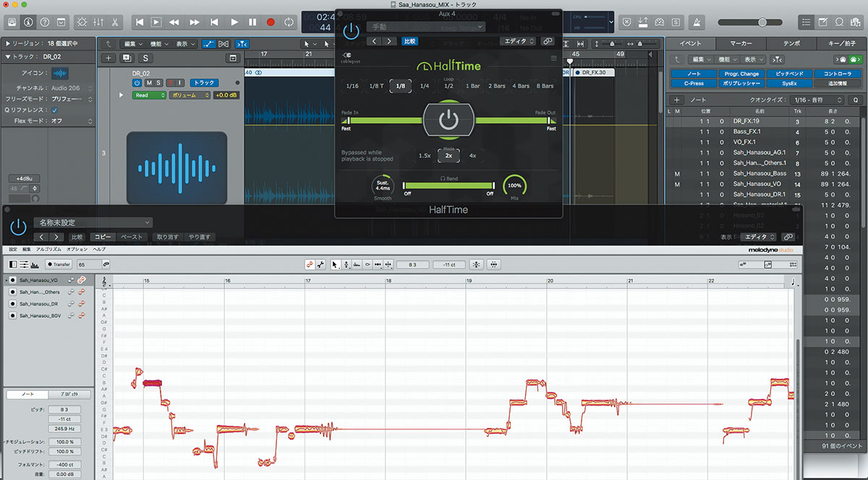Open the volume automation parameter dropdown
The height and width of the screenshot is (480, 868).
tap(189, 95)
